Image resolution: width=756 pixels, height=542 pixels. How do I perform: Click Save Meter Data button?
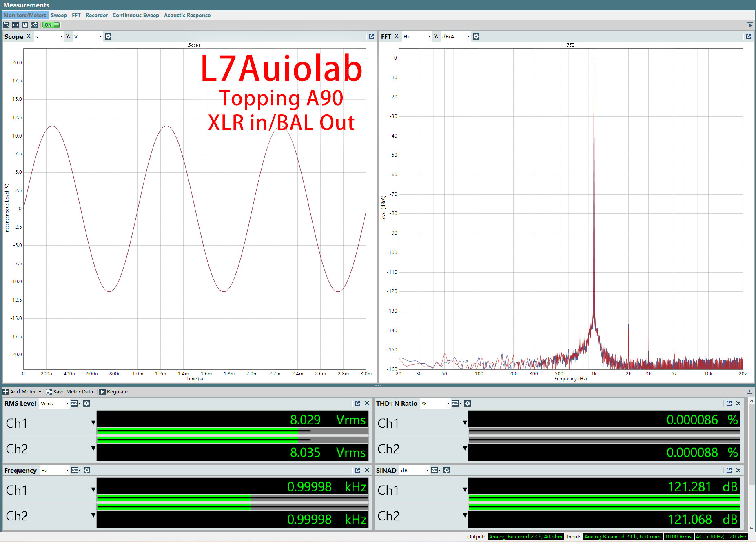coord(69,392)
